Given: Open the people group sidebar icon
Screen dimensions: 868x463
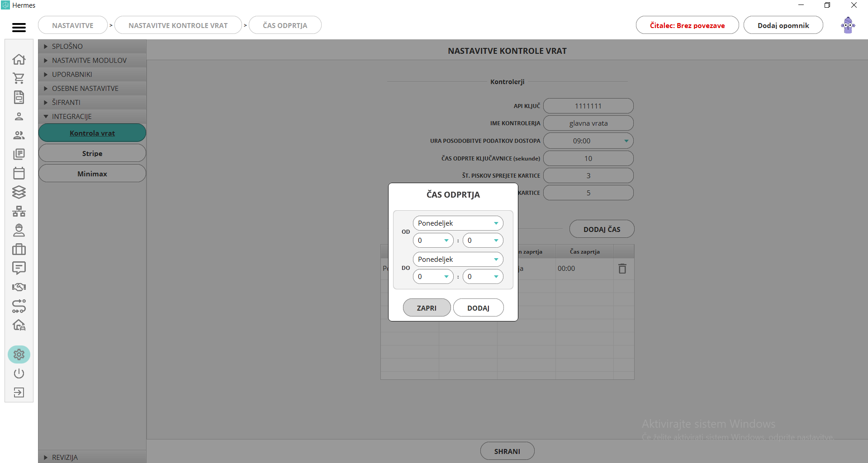Looking at the screenshot, I should click(x=19, y=135).
